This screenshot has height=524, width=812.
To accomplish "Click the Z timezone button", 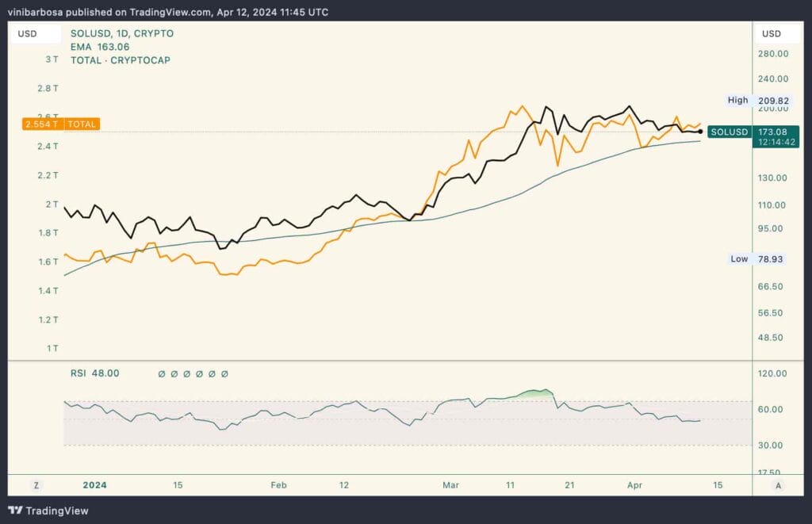I will (36, 484).
